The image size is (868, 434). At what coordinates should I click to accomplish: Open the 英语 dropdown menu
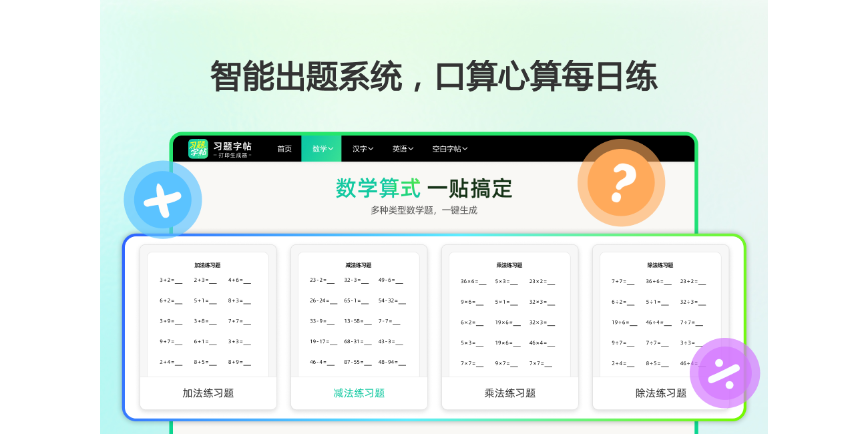point(403,148)
